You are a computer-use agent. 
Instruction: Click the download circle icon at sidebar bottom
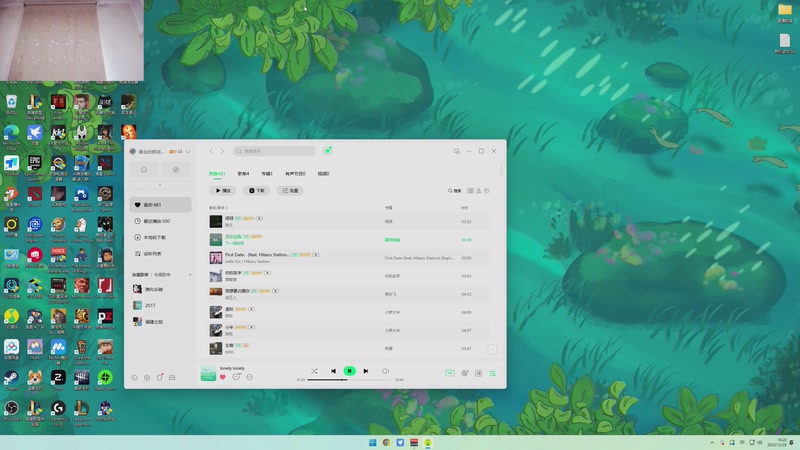[134, 378]
